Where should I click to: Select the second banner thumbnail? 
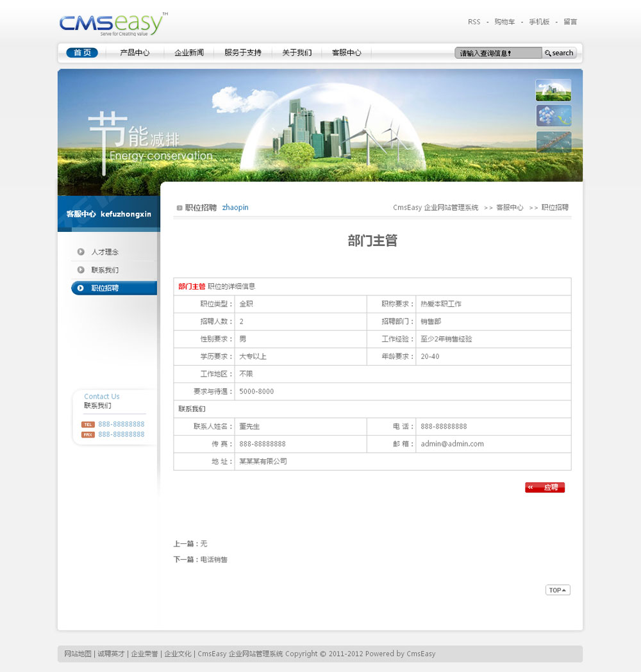pyautogui.click(x=553, y=116)
